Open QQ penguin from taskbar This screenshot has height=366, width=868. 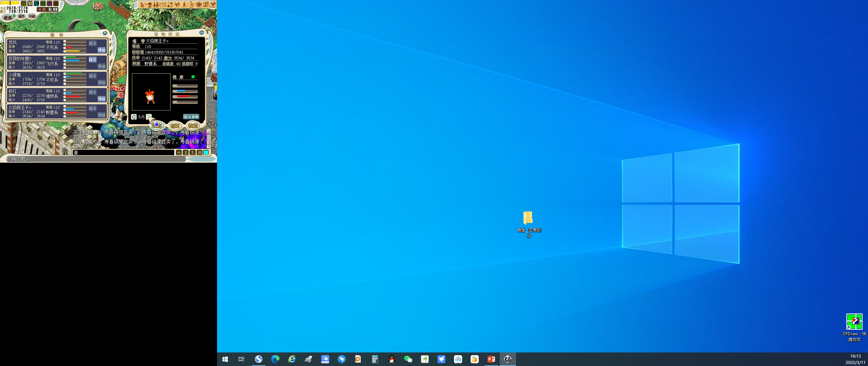click(392, 359)
